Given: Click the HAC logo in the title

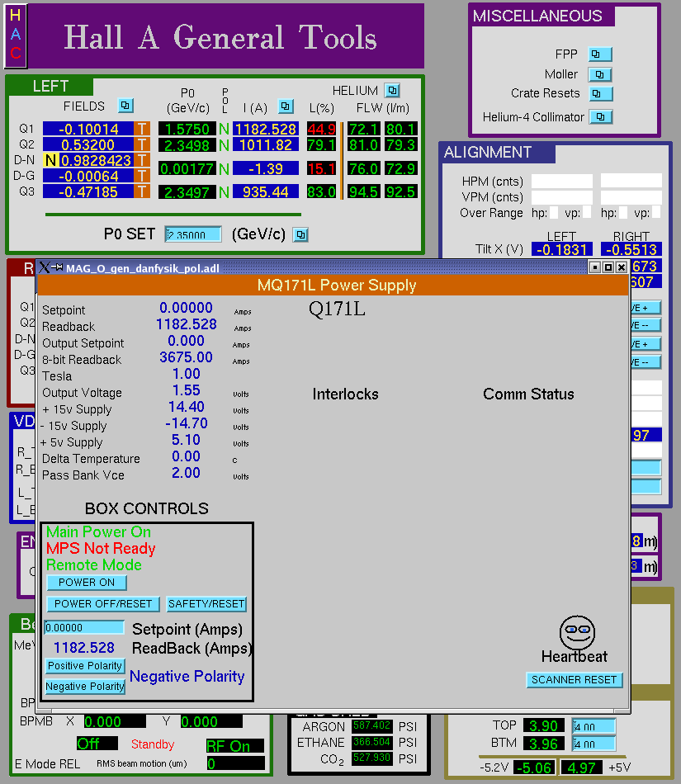Looking at the screenshot, I should pos(16,35).
